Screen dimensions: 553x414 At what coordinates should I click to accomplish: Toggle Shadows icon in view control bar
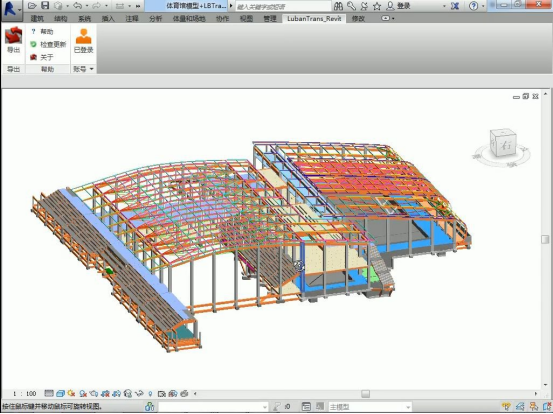coord(83,393)
